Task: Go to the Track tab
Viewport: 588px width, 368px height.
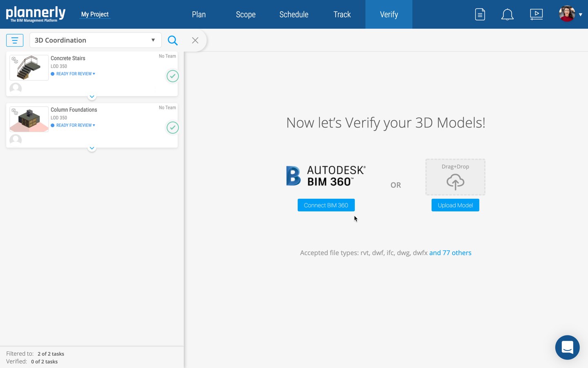Action: pos(342,15)
